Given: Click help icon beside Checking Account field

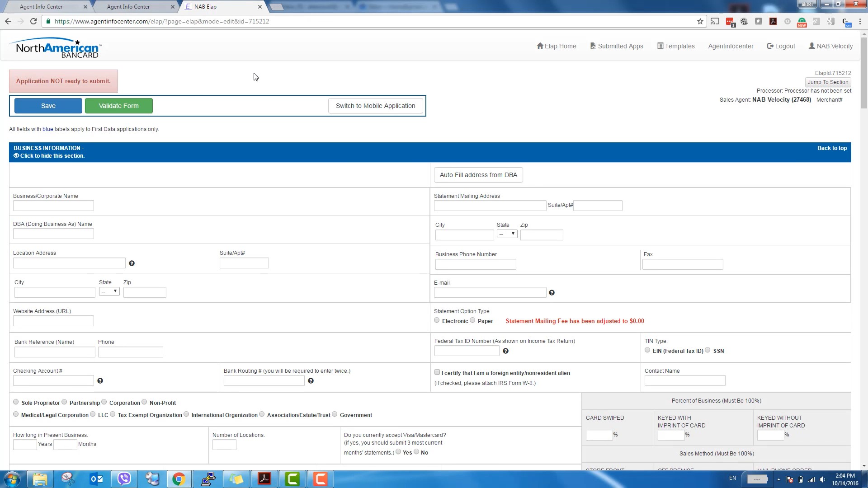Looking at the screenshot, I should (100, 381).
